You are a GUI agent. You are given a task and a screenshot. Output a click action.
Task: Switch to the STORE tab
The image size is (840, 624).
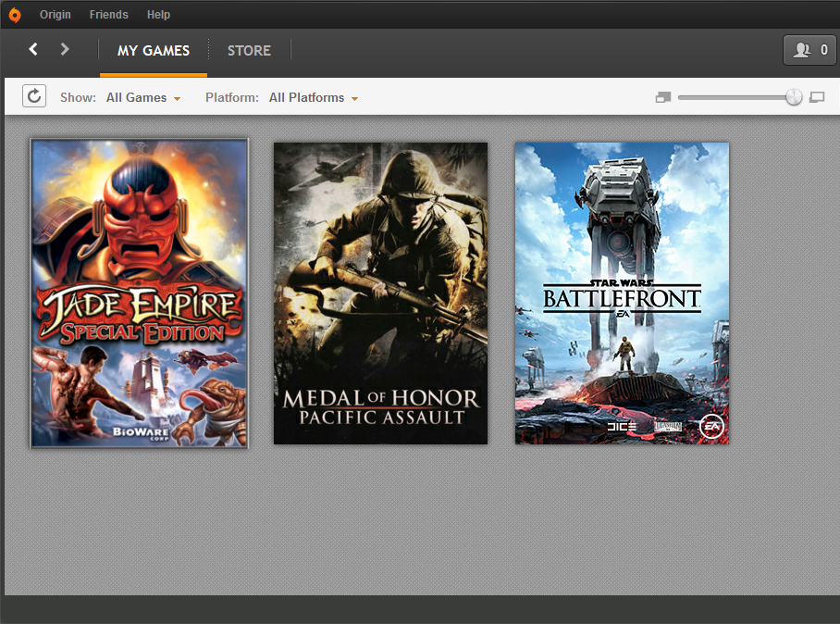click(x=249, y=50)
